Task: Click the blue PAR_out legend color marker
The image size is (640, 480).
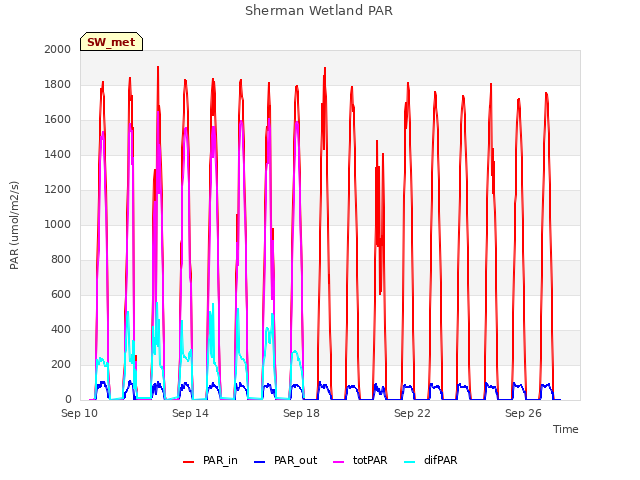Action: (260, 462)
